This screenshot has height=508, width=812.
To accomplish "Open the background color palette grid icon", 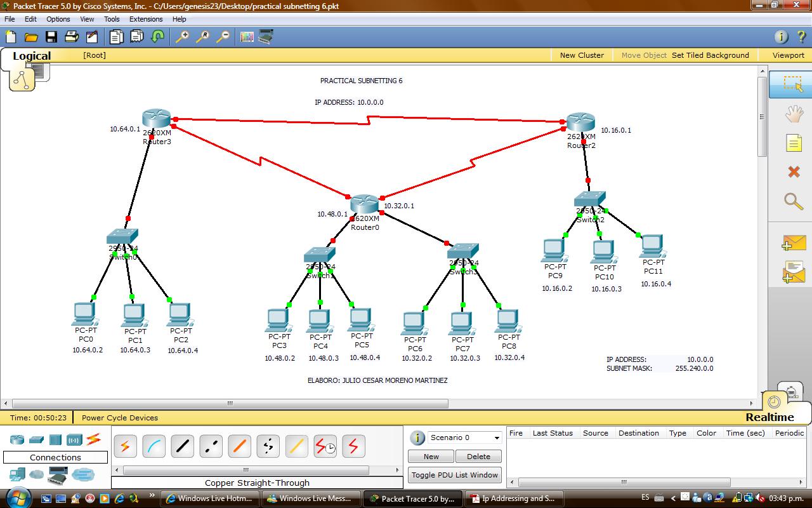I will click(x=246, y=36).
